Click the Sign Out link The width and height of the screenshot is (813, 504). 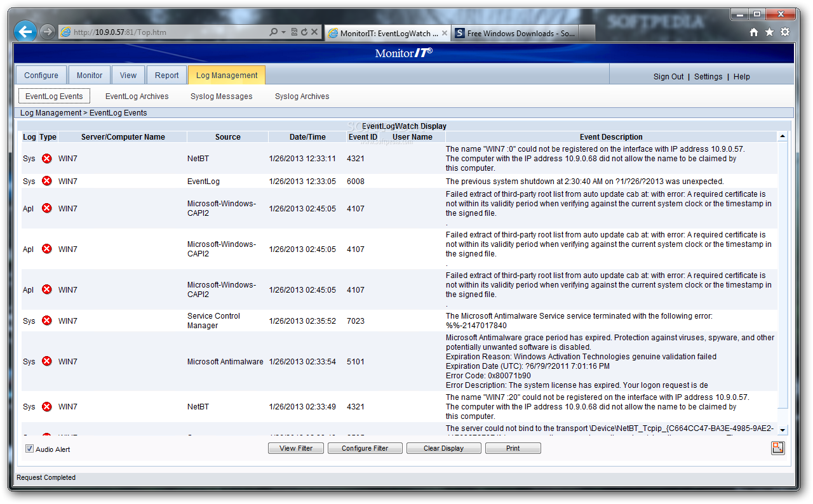[669, 76]
